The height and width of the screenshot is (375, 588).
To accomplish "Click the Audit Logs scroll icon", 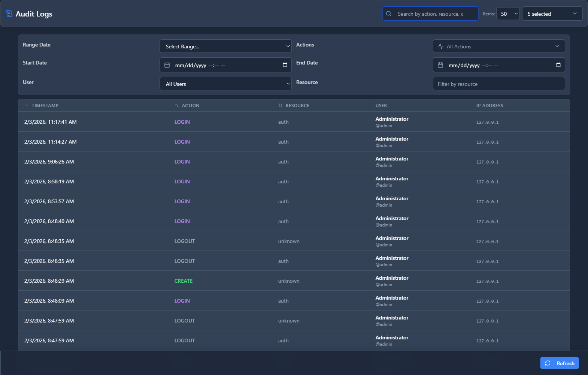I will (9, 14).
